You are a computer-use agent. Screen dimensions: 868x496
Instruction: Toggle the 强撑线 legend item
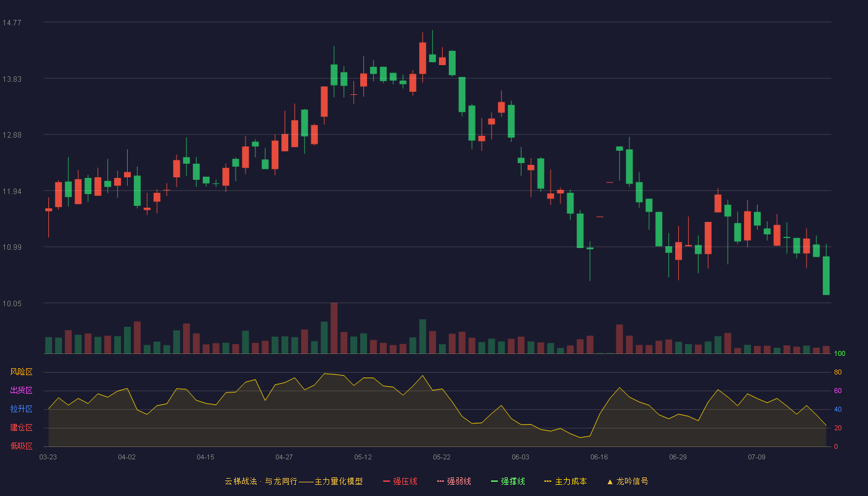click(x=508, y=481)
